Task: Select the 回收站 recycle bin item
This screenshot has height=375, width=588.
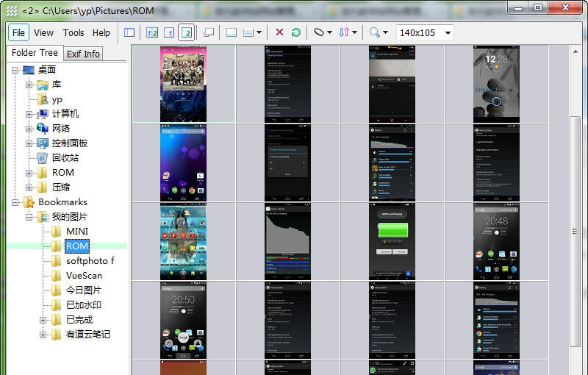Action: click(65, 158)
